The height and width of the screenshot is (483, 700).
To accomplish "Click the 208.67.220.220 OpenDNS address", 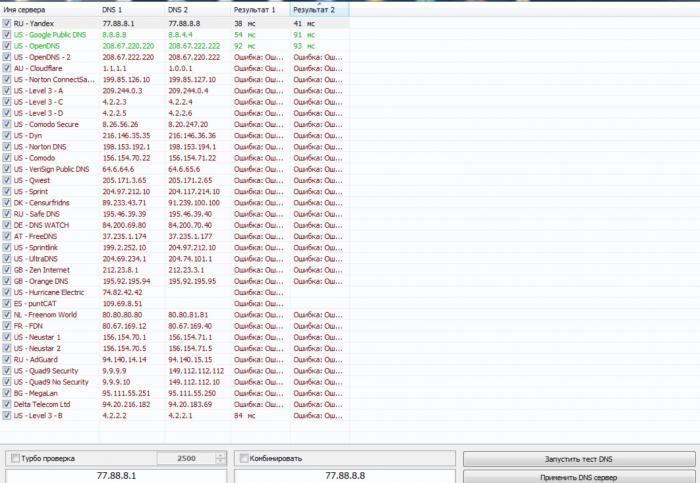I will coord(128,46).
